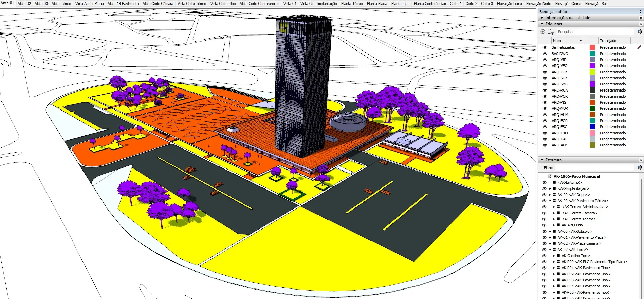Open the Etiquetas panel details menu icon

point(640,32)
